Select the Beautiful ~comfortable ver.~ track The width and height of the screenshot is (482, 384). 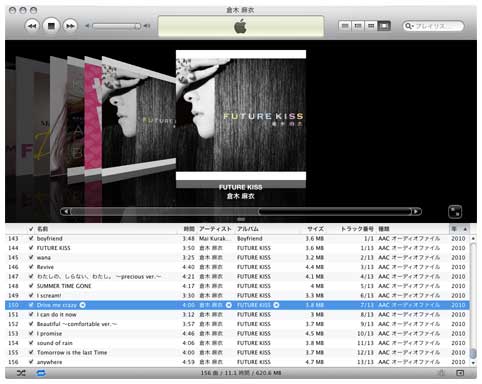(x=237, y=324)
